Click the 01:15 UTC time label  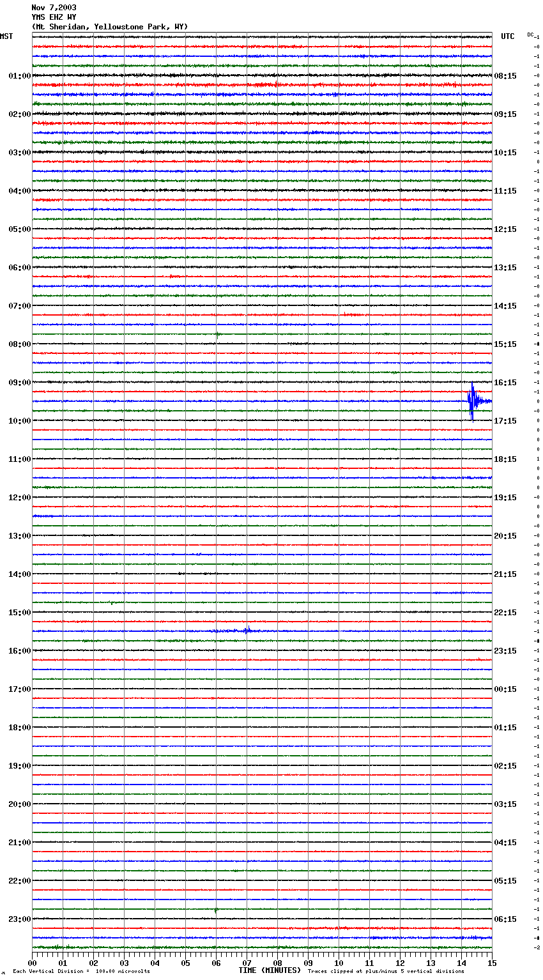[x=505, y=728]
